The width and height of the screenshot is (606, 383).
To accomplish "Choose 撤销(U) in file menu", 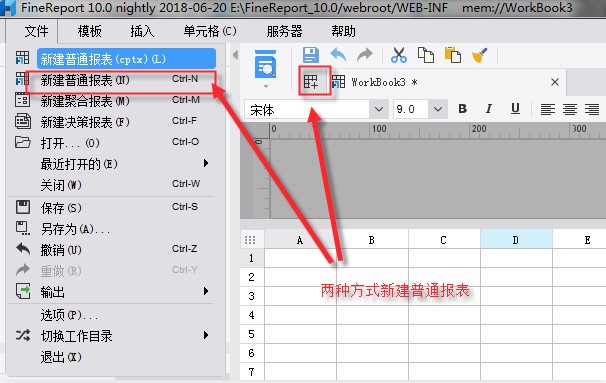I will 114,250.
